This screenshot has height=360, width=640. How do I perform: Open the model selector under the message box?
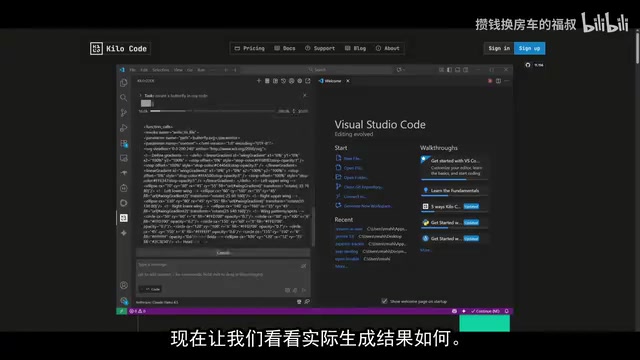(157, 302)
